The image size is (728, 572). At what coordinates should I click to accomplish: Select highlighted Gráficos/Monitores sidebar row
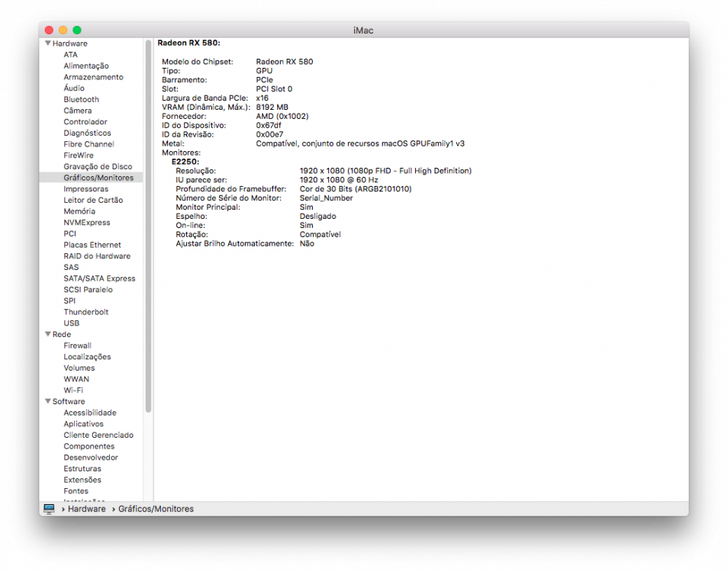91,178
